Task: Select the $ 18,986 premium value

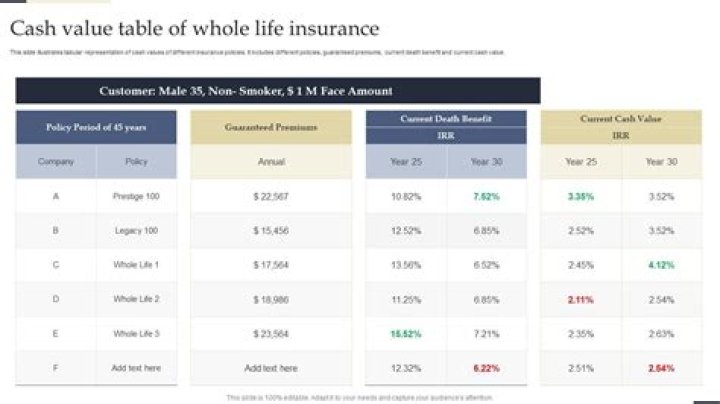Action: tap(271, 299)
